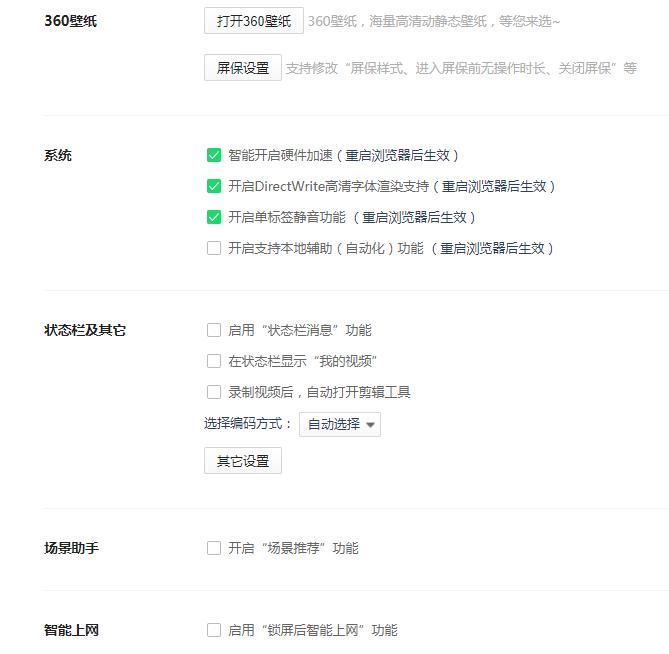Click the 选择编码方式 label
The height and width of the screenshot is (654, 669).
(248, 424)
